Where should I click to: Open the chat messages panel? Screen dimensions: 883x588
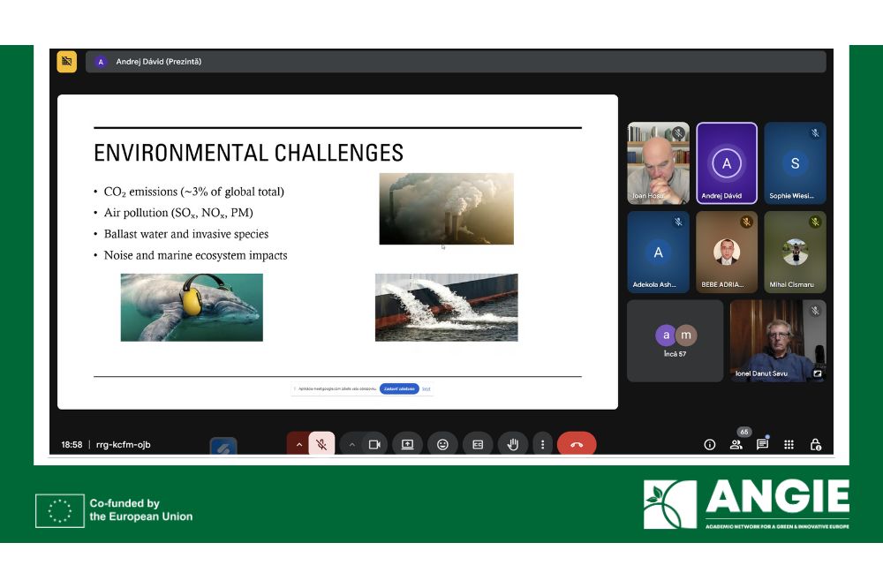tap(762, 445)
